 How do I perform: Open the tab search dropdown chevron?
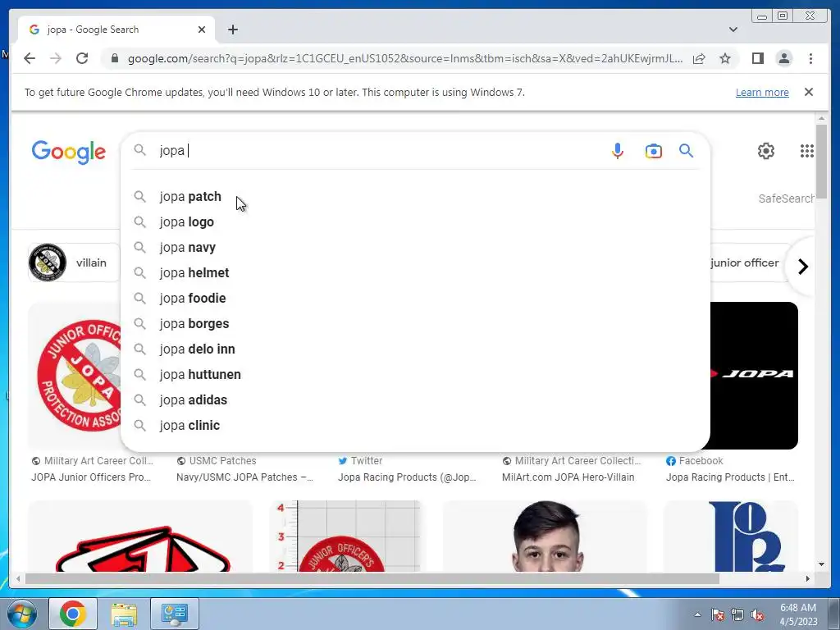pos(733,30)
